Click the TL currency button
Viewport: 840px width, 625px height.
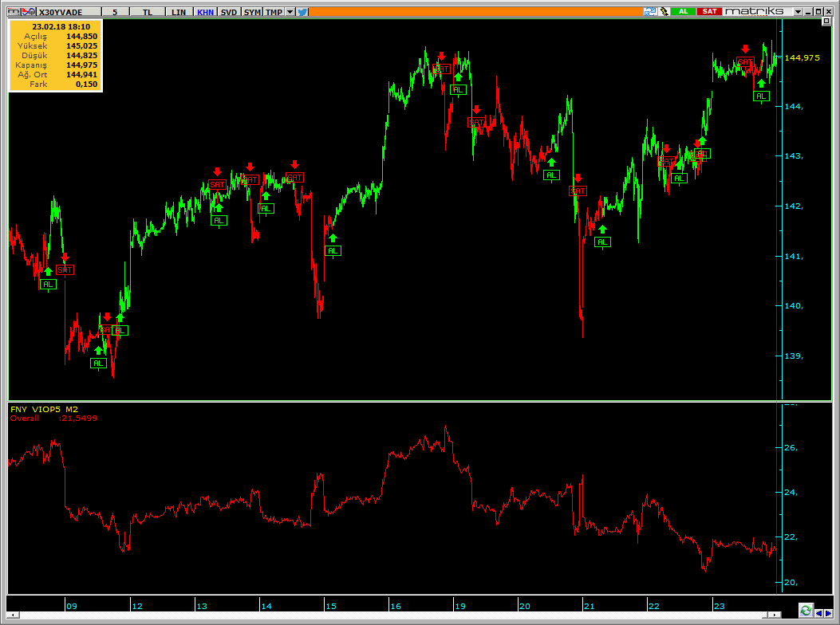tap(148, 12)
